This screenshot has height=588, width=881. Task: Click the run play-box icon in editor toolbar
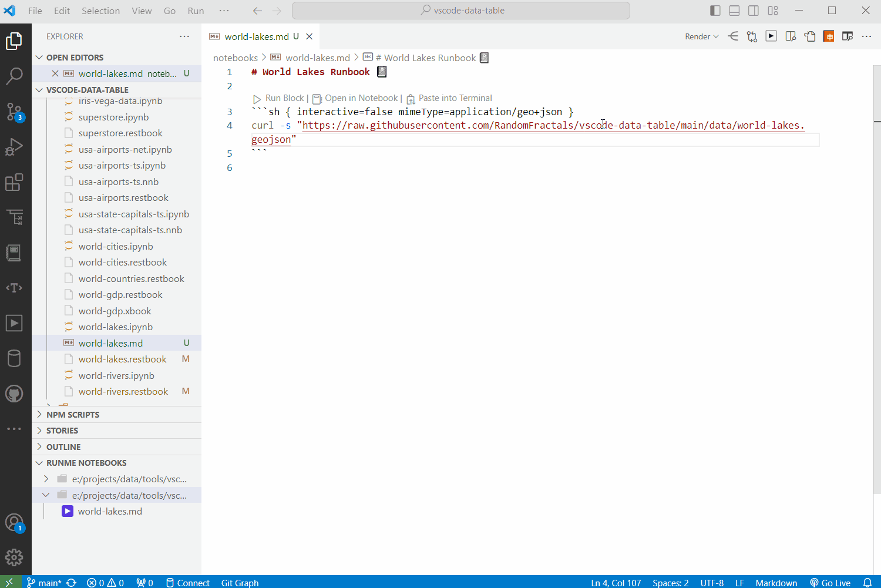coord(771,36)
